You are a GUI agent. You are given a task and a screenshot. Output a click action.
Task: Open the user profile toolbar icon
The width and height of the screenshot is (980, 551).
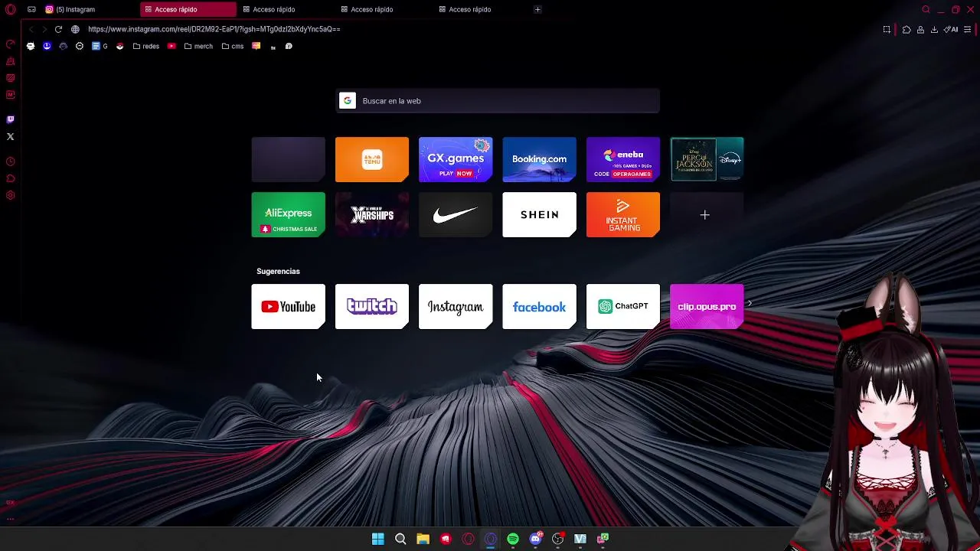pyautogui.click(x=920, y=30)
